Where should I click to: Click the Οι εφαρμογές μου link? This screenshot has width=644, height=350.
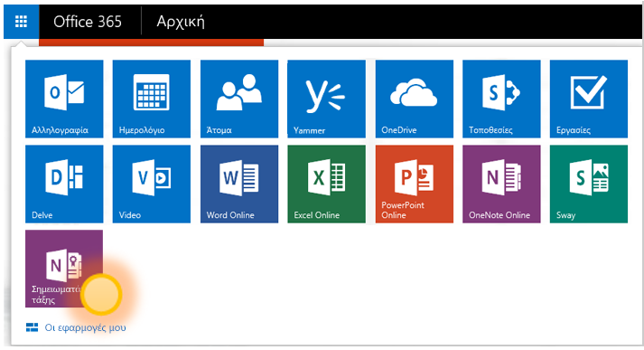76,327
